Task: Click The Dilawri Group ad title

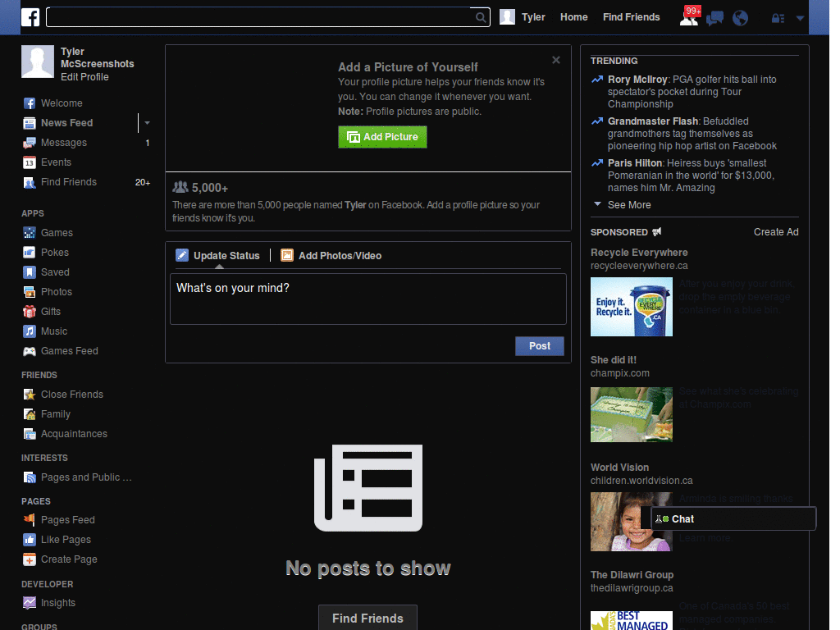Action: point(632,575)
